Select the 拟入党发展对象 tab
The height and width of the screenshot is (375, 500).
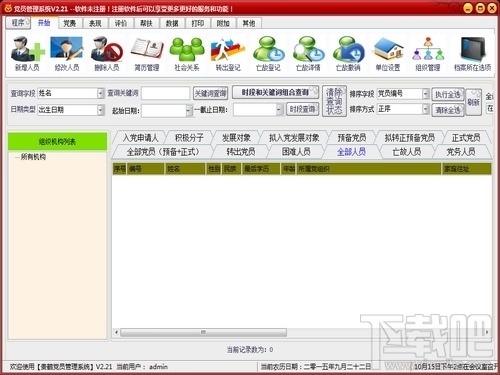tap(294, 138)
